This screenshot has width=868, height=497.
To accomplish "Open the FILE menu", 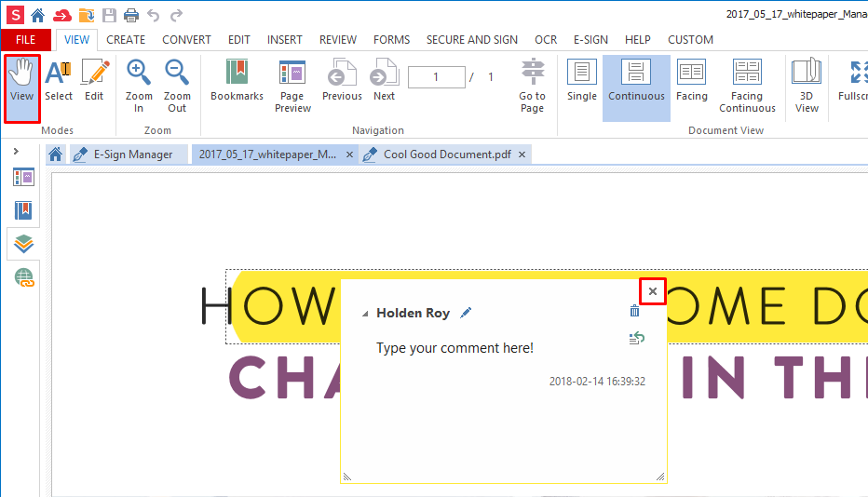I will click(25, 40).
